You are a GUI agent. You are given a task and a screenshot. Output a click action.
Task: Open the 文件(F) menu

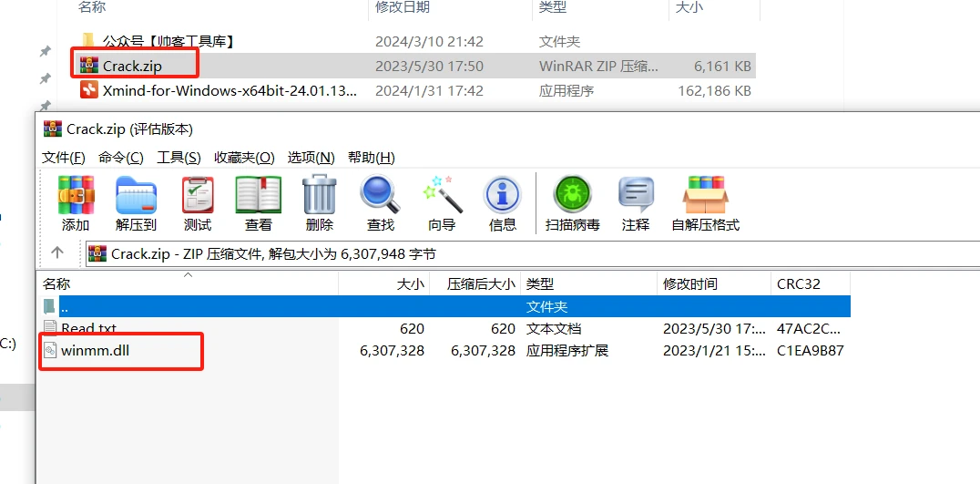(63, 157)
